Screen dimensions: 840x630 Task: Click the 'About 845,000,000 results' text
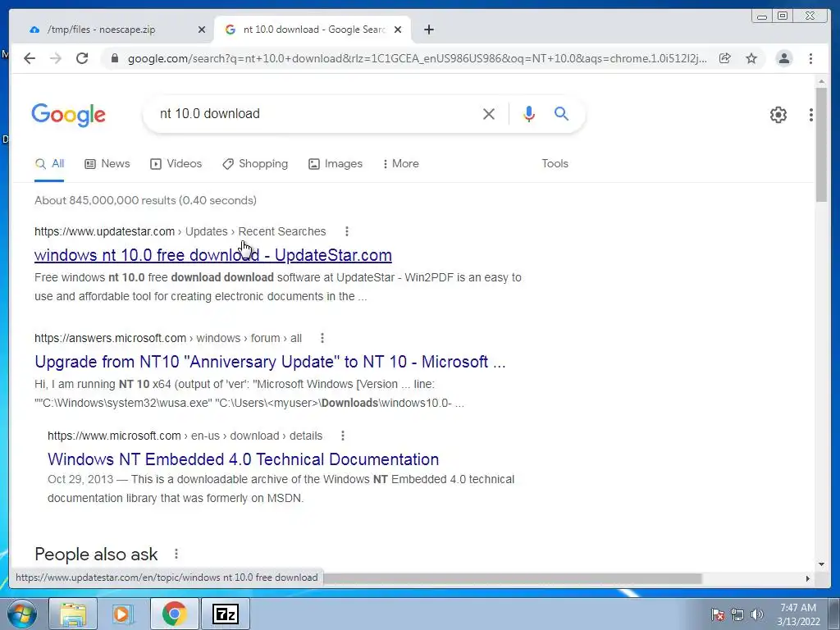click(x=146, y=200)
